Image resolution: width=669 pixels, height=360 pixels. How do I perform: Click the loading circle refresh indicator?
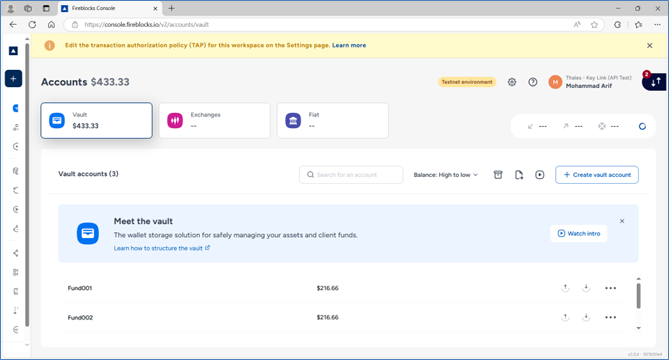642,126
